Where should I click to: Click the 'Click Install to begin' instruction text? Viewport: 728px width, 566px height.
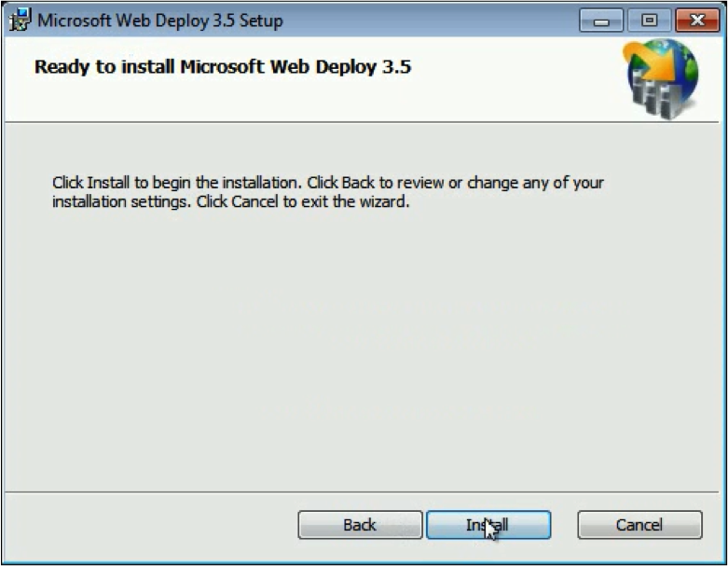[x=328, y=192]
